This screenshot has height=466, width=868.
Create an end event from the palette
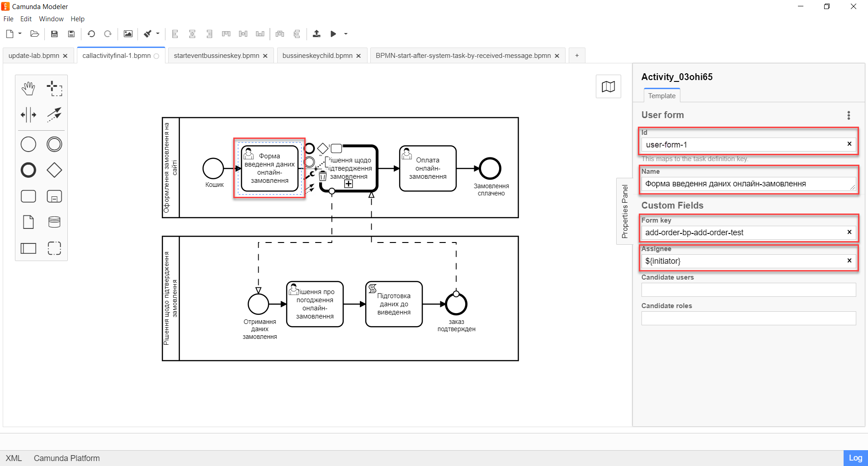(x=28, y=171)
